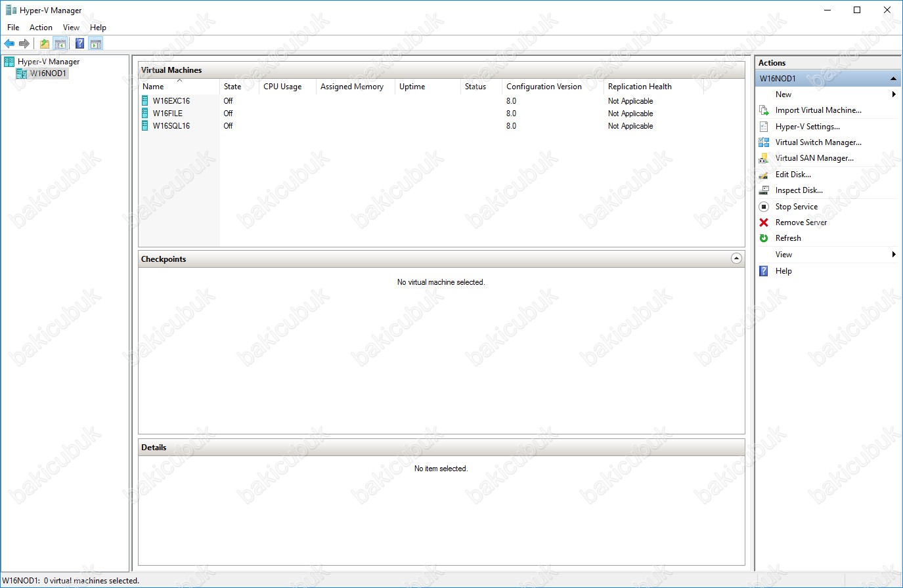Click the W16EXC16 virtual machine icon

coord(145,101)
